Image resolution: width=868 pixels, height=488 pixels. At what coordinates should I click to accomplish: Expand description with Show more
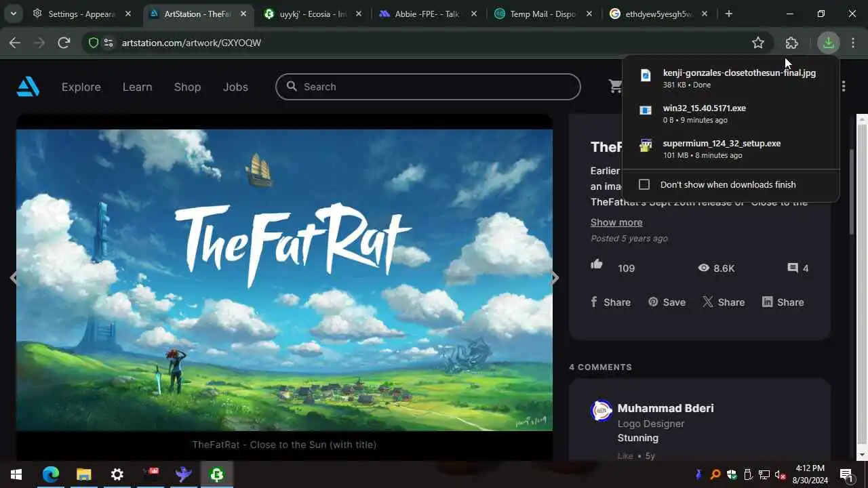click(616, 222)
